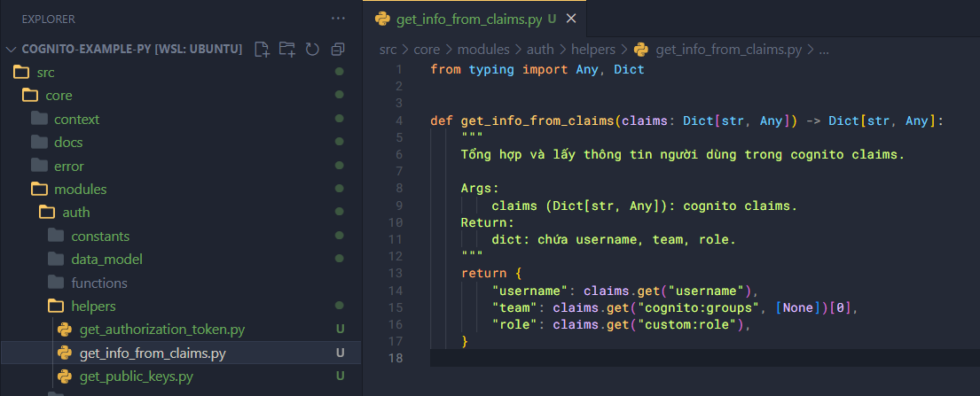The height and width of the screenshot is (396, 980).
Task: Click the Python icon on the editor tab
Action: 383,19
